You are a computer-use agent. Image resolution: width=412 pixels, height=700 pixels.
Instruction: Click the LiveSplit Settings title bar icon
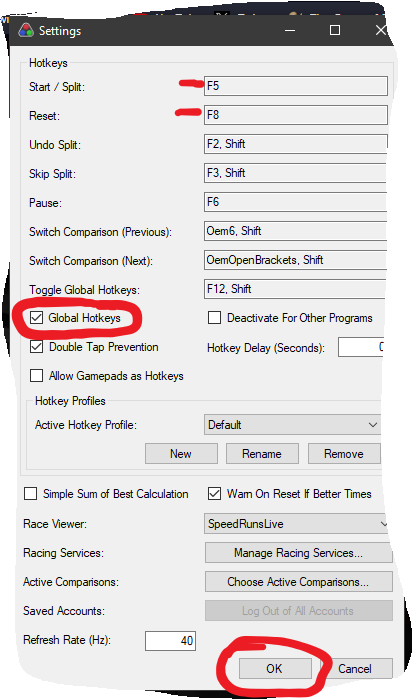25,30
